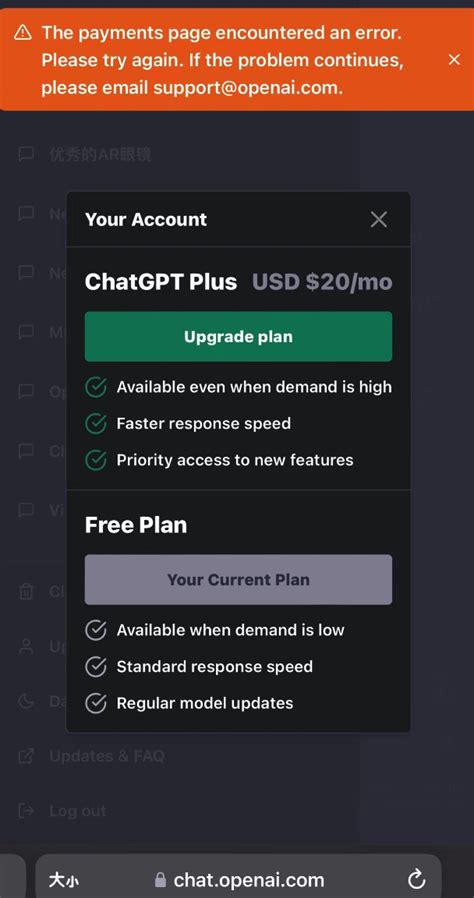
Task: Tap the reload icon in address bar
Action: [x=416, y=879]
